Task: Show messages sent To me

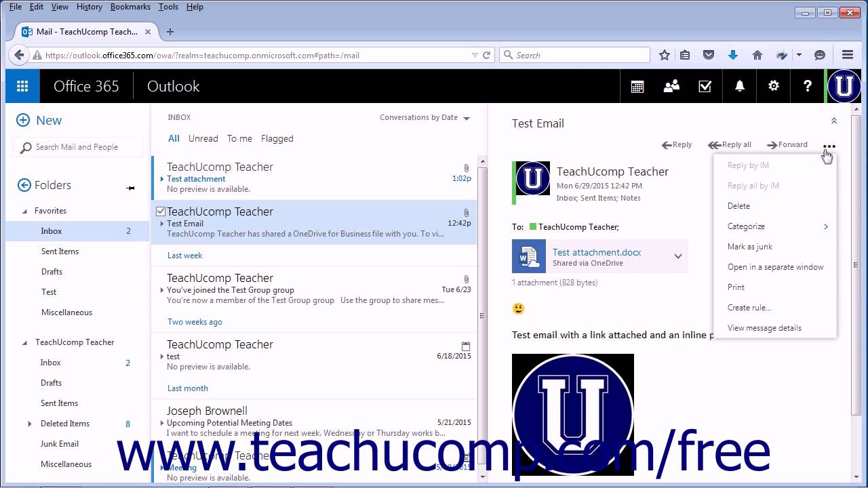Action: pos(239,138)
